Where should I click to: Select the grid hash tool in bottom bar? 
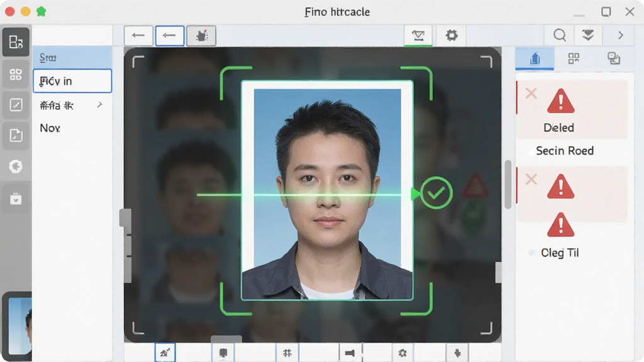pos(287,353)
